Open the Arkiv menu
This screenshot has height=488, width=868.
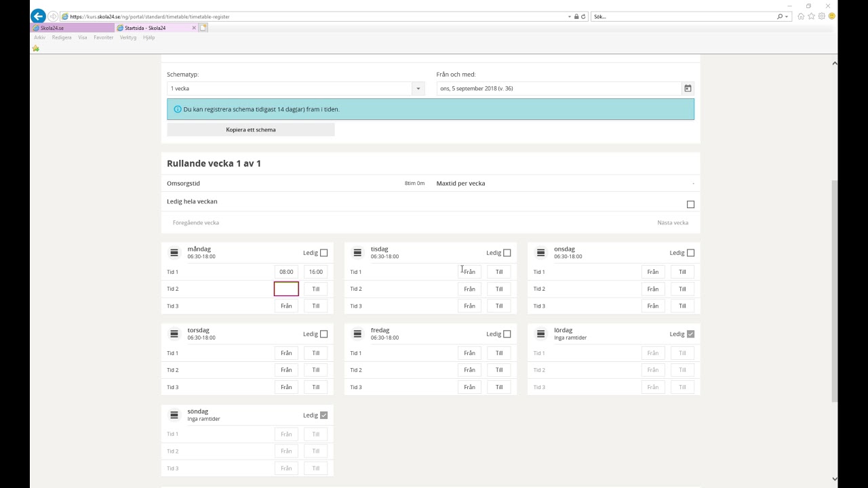pos(39,37)
